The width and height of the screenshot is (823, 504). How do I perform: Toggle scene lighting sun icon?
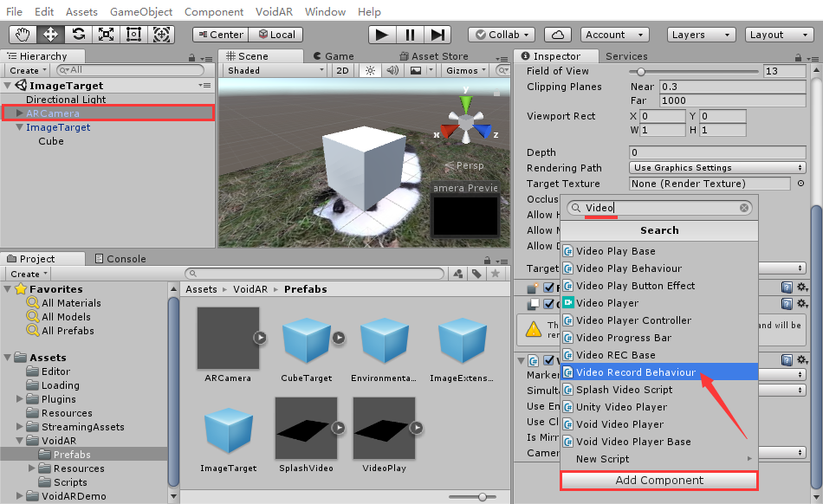pos(370,70)
